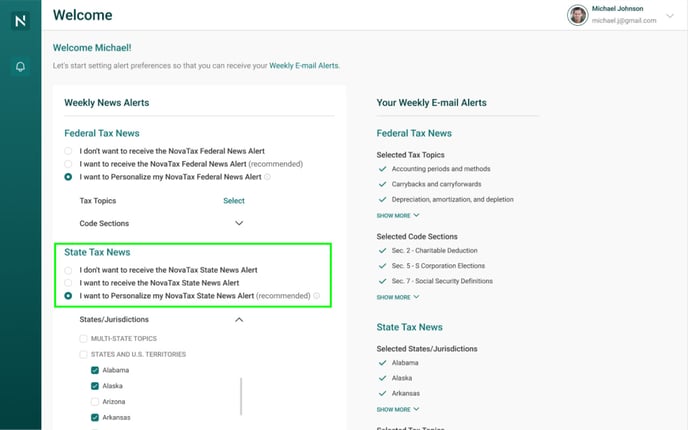Open the user account dropdown chevron

pos(670,16)
